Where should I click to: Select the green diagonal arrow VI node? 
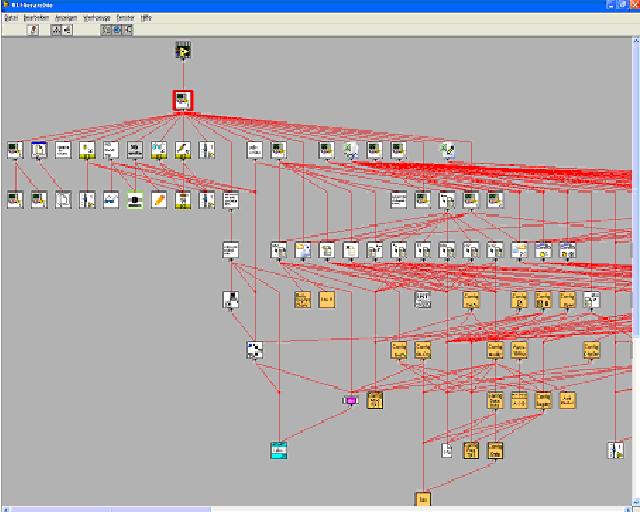pyautogui.click(x=183, y=150)
